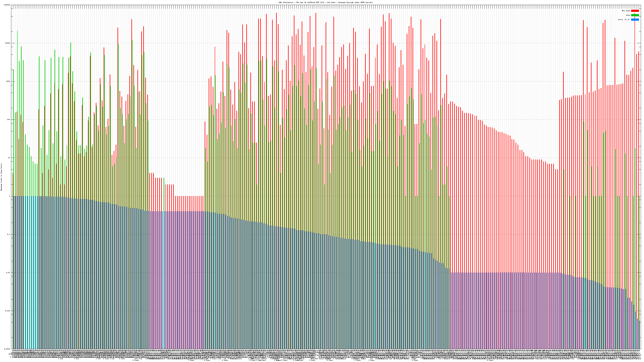Select the "Score (0..1)" legend label
644x362 pixels.
[624, 20]
